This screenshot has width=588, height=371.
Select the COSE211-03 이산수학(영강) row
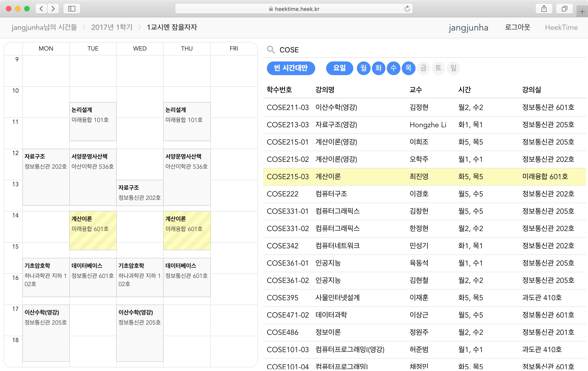coord(424,107)
